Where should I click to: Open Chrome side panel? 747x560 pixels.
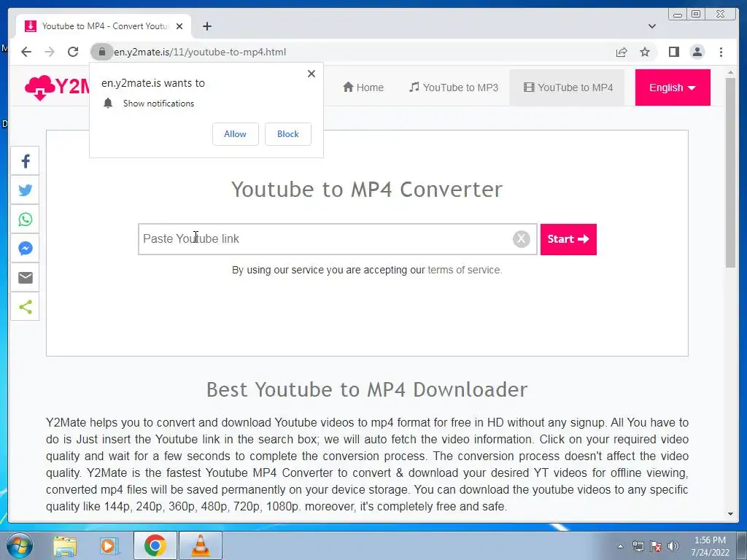coord(673,52)
